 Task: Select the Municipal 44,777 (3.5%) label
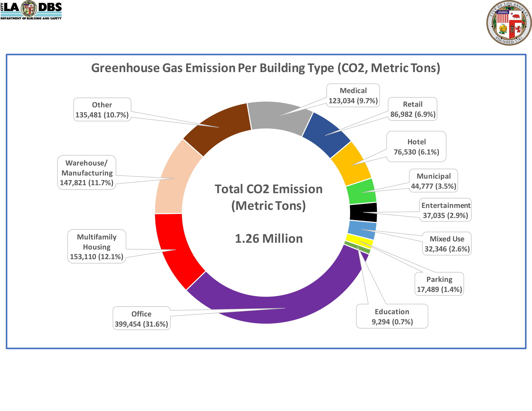pos(433,181)
